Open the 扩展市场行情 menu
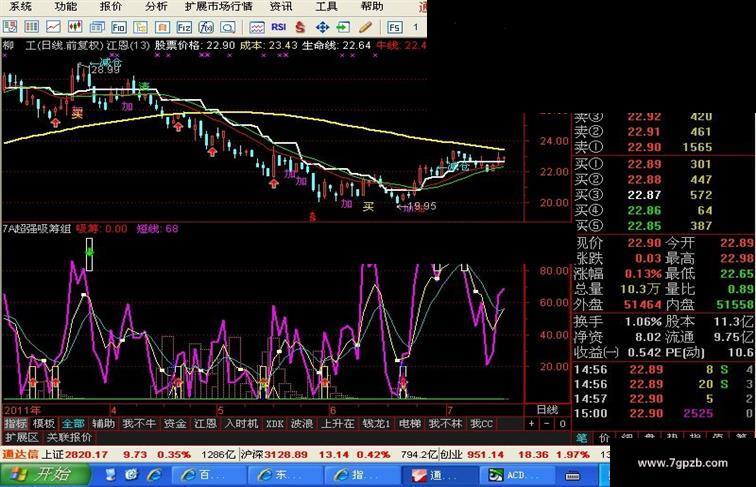This screenshot has width=756, height=487. (x=218, y=6)
